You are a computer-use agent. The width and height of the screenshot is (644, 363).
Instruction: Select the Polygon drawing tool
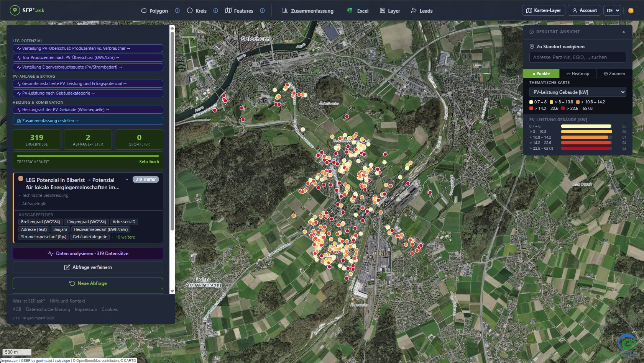154,11
